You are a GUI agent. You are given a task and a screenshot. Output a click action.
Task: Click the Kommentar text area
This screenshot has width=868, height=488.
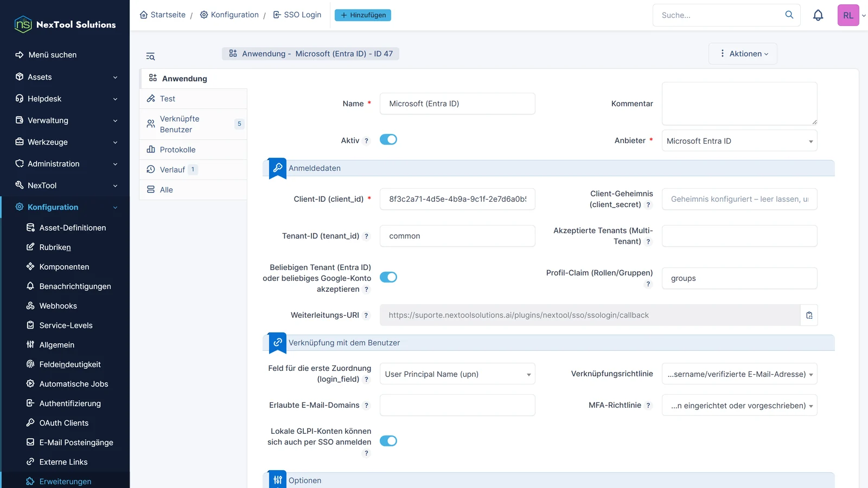coord(739,104)
